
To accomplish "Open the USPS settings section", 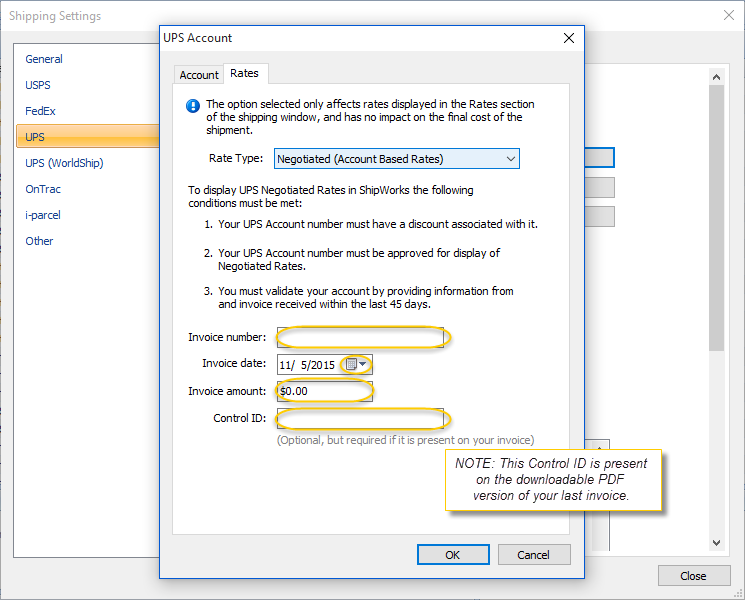I will [x=38, y=85].
